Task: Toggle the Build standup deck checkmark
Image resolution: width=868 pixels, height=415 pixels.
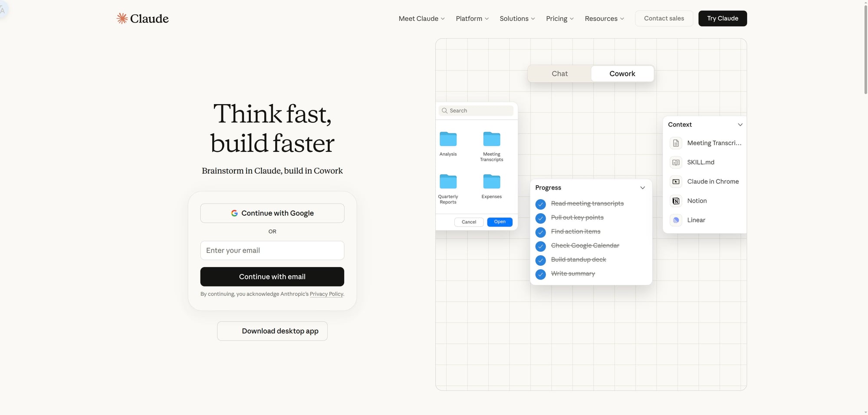Action: point(540,260)
